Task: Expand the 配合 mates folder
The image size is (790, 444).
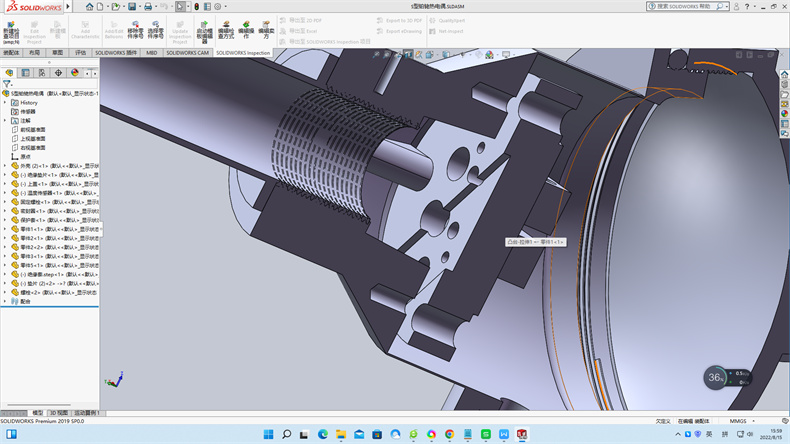Action: pos(5,301)
